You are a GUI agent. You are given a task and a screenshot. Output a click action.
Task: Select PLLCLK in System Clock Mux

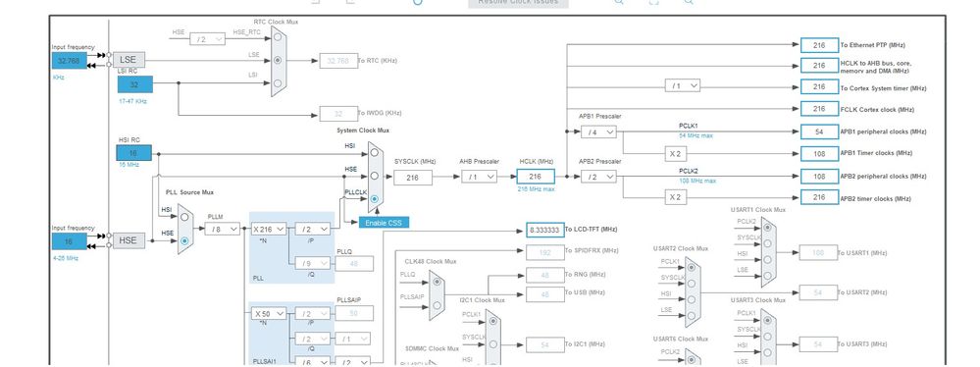tap(375, 199)
